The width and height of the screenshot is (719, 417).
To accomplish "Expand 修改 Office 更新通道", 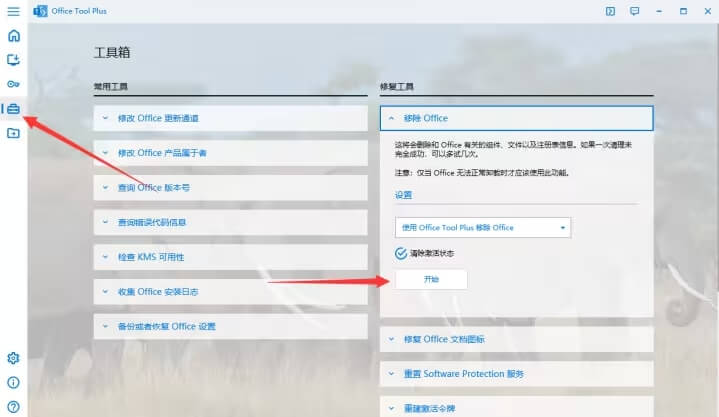I will [231, 118].
